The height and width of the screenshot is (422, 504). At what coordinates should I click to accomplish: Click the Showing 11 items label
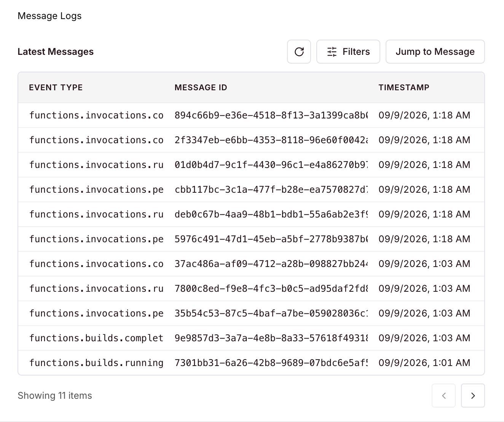pos(55,395)
